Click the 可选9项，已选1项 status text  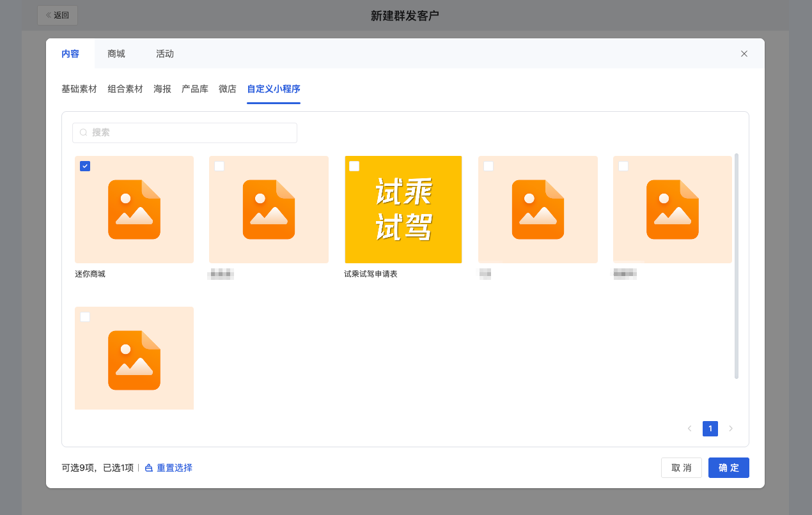click(x=98, y=468)
